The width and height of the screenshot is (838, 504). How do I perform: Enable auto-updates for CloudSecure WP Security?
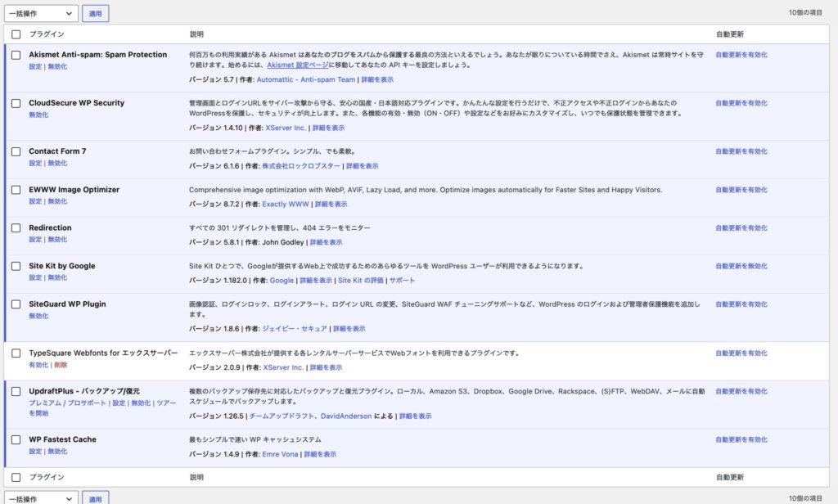tap(741, 103)
